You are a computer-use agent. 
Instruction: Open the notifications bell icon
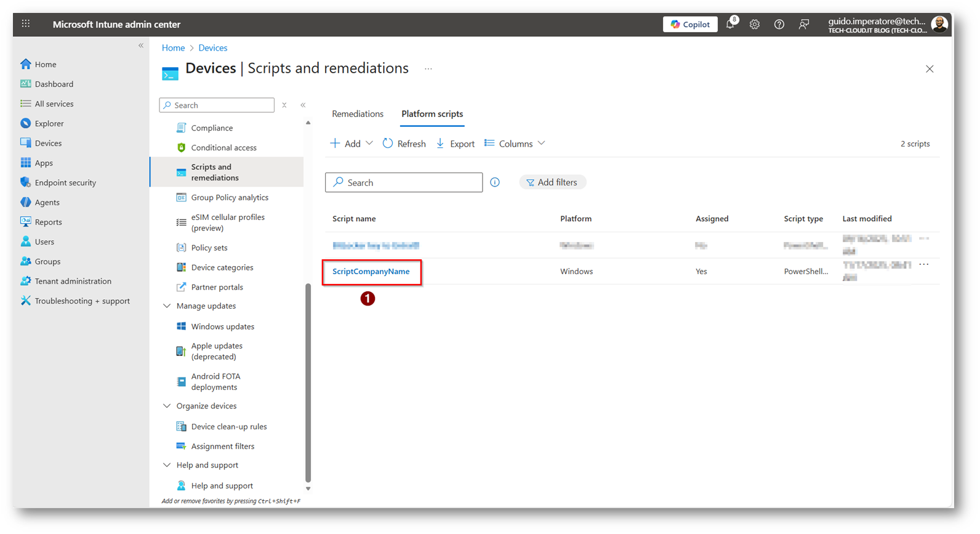(x=730, y=25)
